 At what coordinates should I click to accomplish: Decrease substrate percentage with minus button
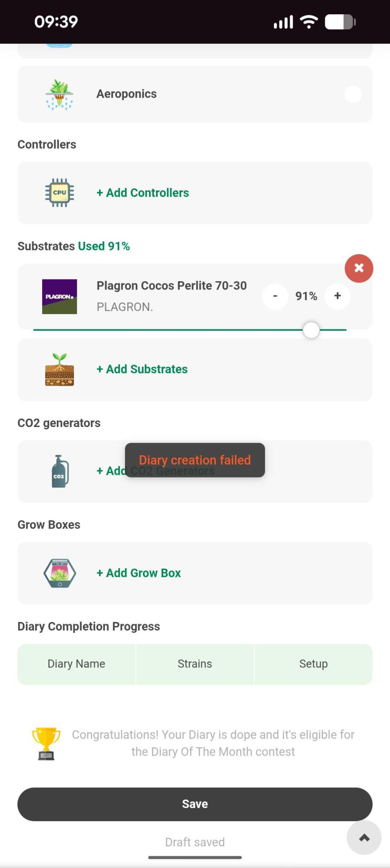coord(275,296)
